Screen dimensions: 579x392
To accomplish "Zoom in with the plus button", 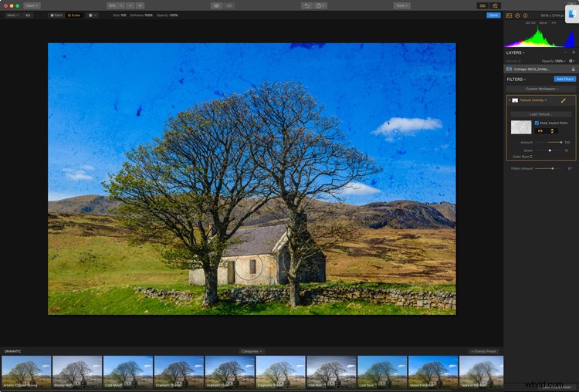I will tap(140, 5).
